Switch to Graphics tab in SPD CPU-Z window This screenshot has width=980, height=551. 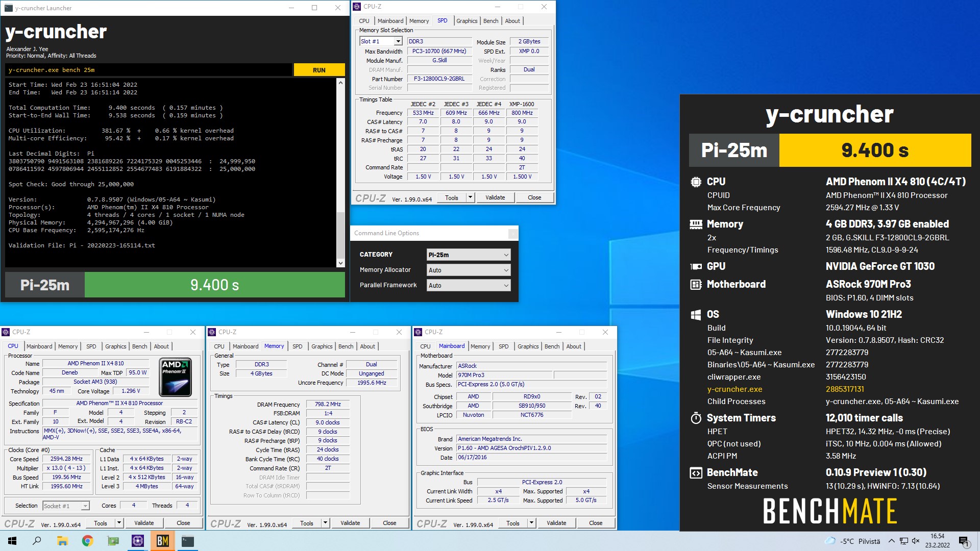[467, 21]
